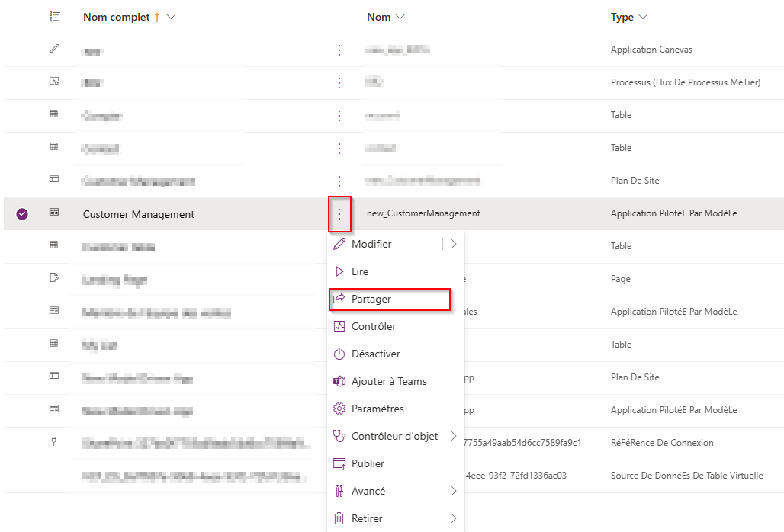Expand the Avancé submenu chevron
Screen dimensions: 784x532
coord(454,490)
